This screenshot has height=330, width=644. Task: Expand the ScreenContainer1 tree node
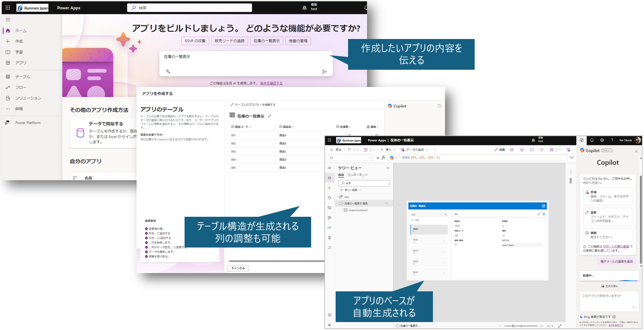pyautogui.click(x=341, y=210)
